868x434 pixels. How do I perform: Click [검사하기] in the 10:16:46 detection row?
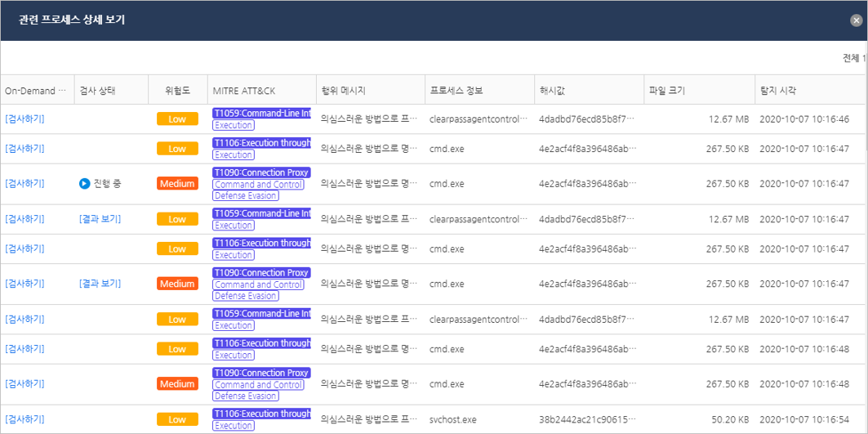point(24,119)
